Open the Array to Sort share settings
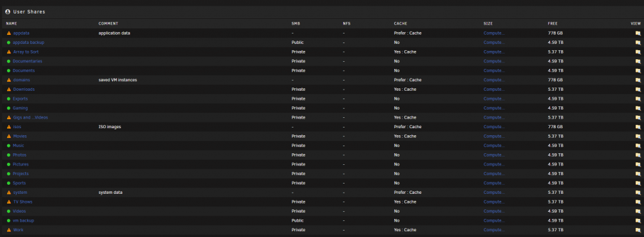 point(26,52)
